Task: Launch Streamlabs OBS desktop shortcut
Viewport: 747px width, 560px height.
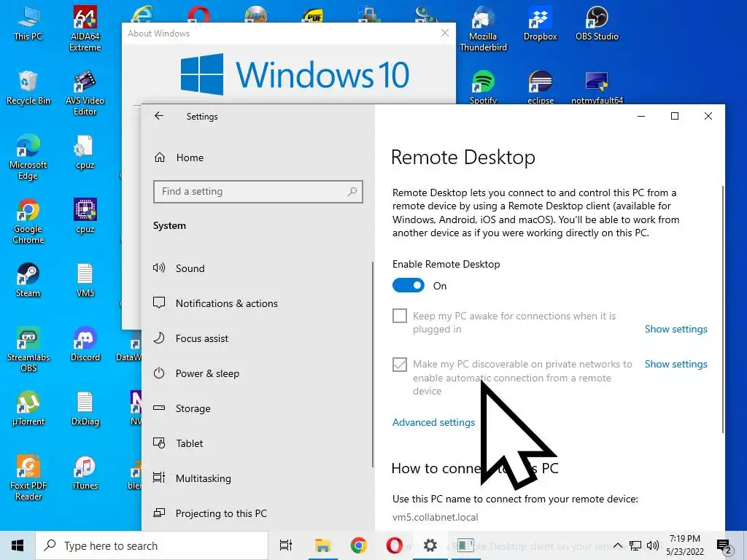Action: pyautogui.click(x=28, y=351)
